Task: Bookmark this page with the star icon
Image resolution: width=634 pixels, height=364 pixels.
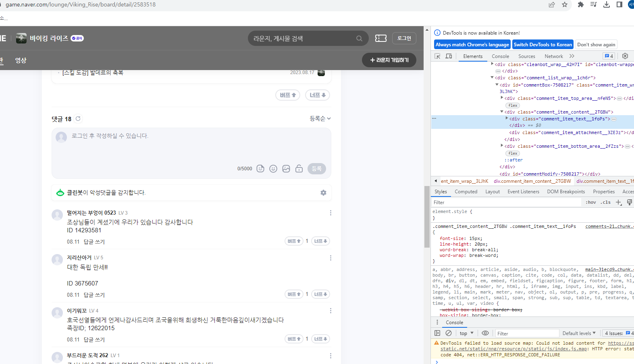Action: pos(565,5)
